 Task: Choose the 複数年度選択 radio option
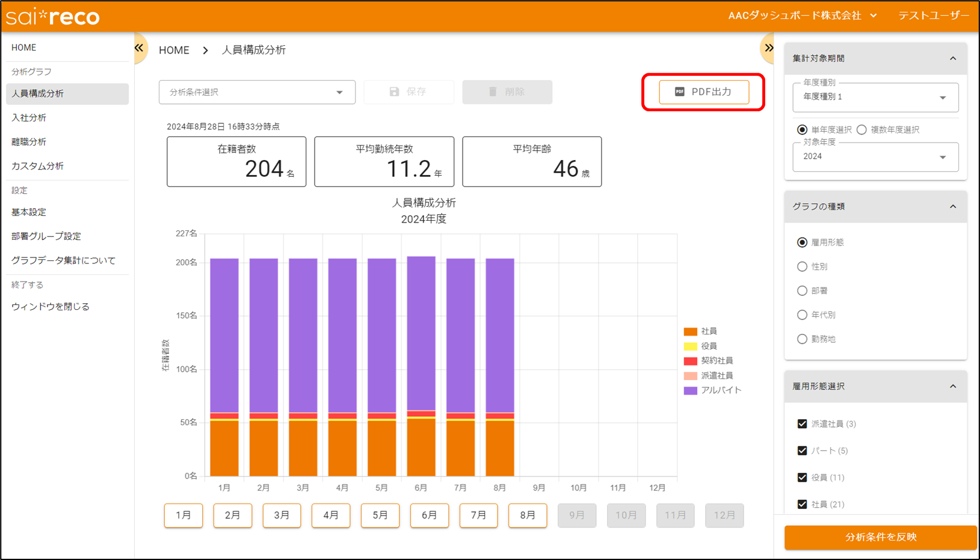[861, 130]
